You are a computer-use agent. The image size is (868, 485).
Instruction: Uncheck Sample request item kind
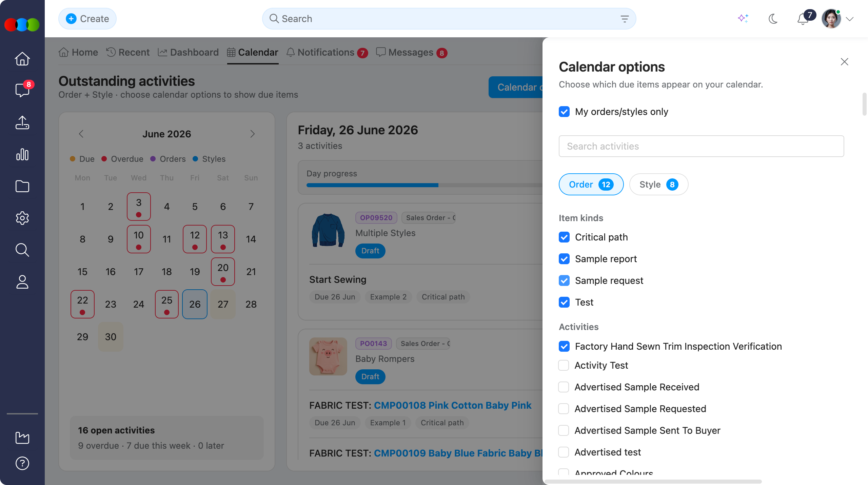tap(564, 280)
